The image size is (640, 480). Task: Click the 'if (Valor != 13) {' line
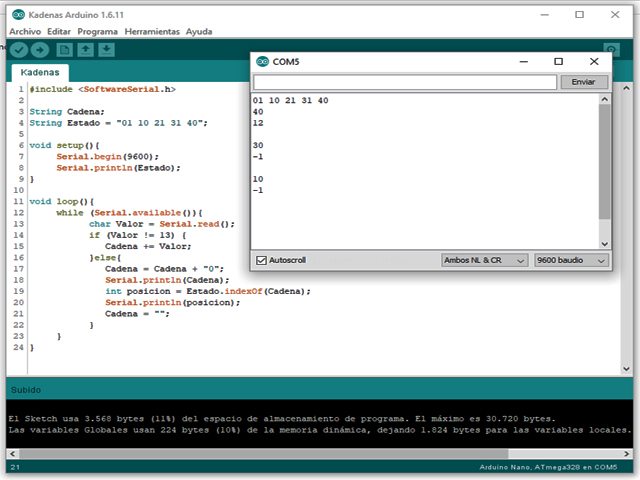pos(138,236)
